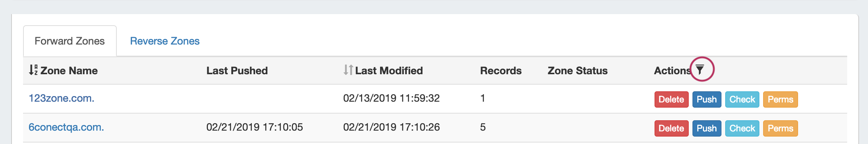The width and height of the screenshot is (868, 144).
Task: Click the Last Modified column header text
Action: pos(389,71)
